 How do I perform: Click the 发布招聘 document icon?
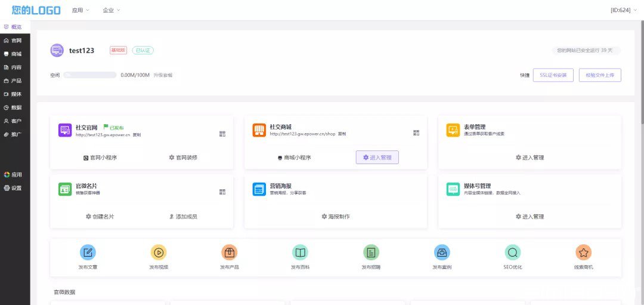[371, 252]
